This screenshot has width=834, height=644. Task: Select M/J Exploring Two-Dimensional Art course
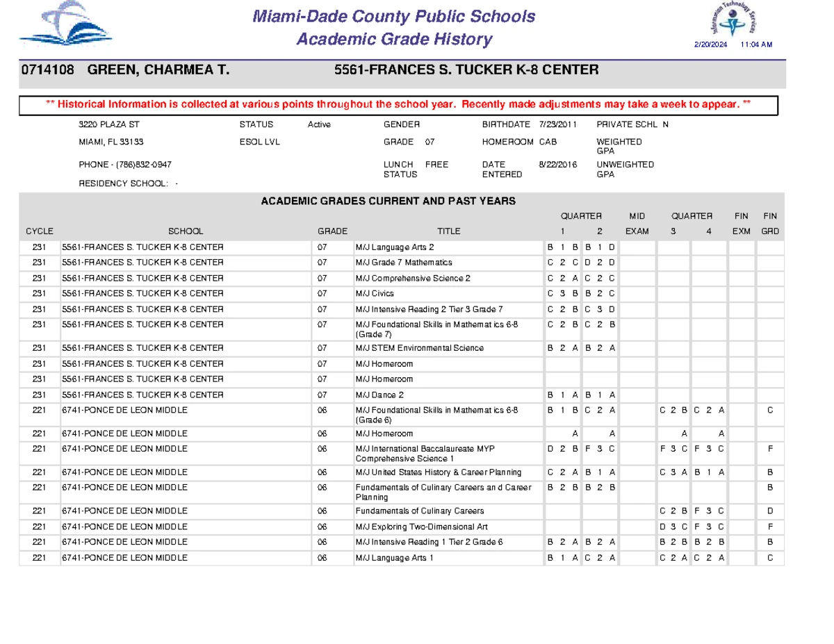click(416, 527)
